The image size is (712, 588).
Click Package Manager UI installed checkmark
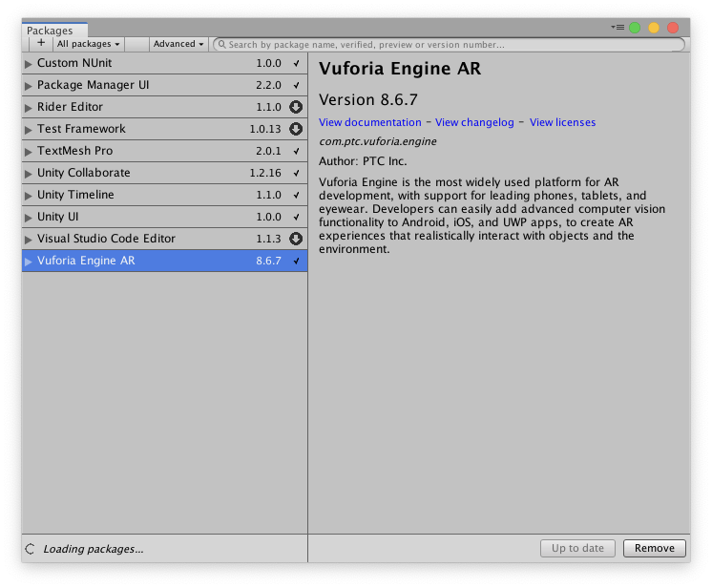(x=297, y=85)
